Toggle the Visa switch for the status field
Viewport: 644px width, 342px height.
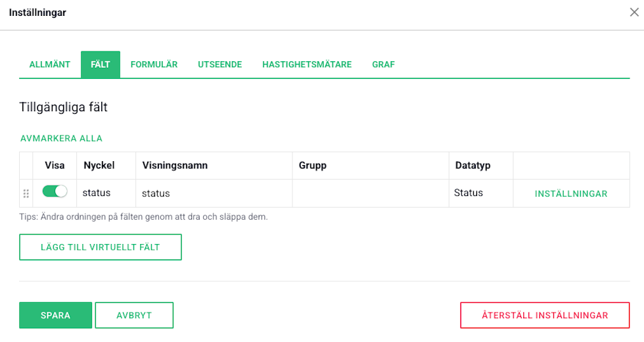pos(55,191)
